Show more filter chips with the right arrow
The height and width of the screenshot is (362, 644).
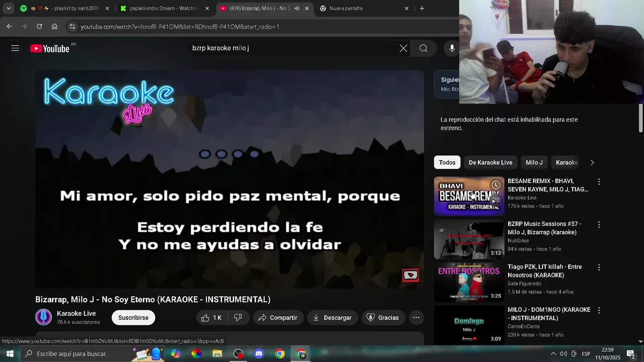[x=592, y=162]
